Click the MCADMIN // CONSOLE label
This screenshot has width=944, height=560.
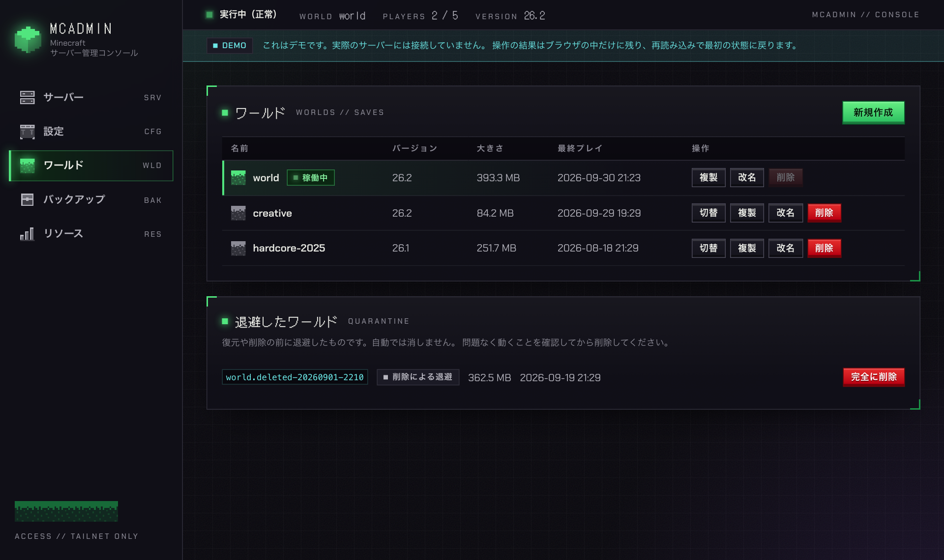coord(866,15)
